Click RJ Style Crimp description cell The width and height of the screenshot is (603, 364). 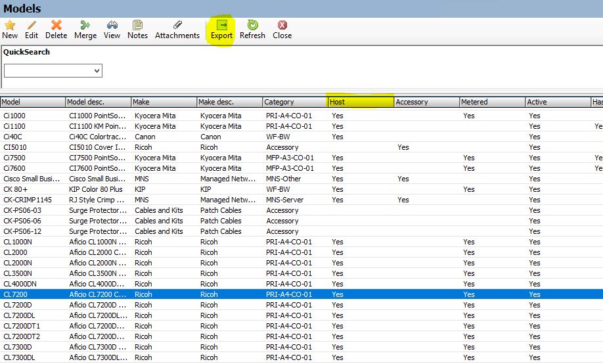click(97, 200)
